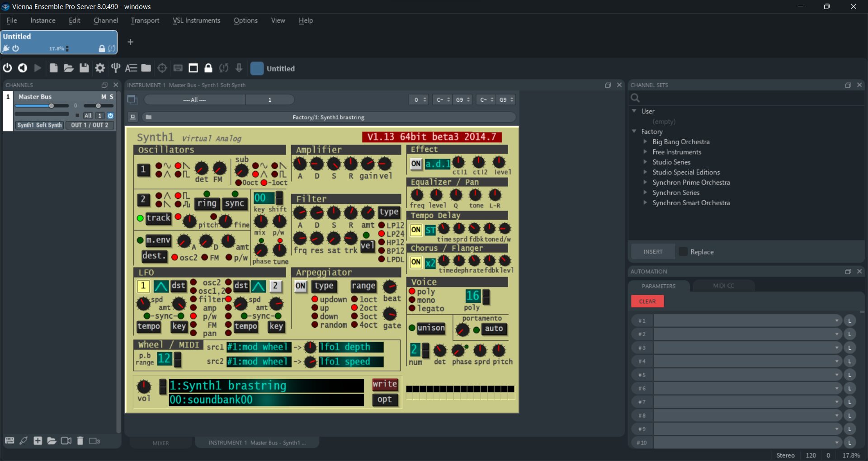Click the power icon in the main toolbar

coord(7,68)
